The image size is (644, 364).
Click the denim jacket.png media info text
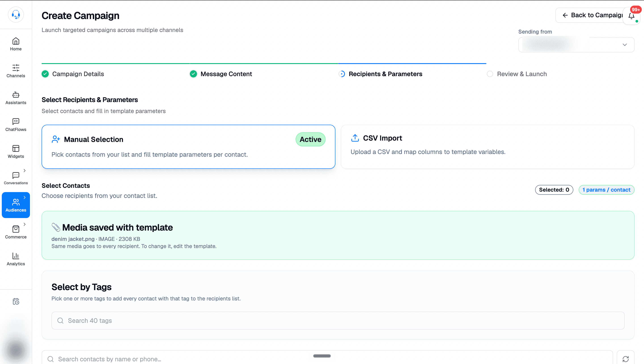pyautogui.click(x=95, y=239)
